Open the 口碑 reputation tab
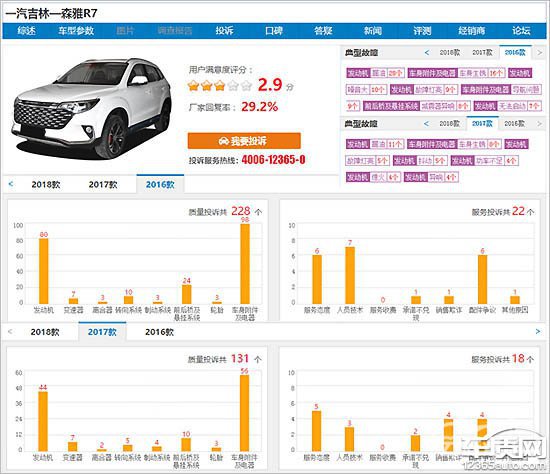550x474 pixels. coord(274,31)
